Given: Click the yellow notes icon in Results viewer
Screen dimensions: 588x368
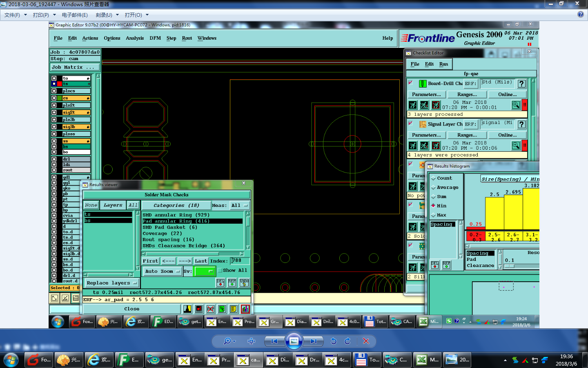Looking at the screenshot, I should [234, 309].
